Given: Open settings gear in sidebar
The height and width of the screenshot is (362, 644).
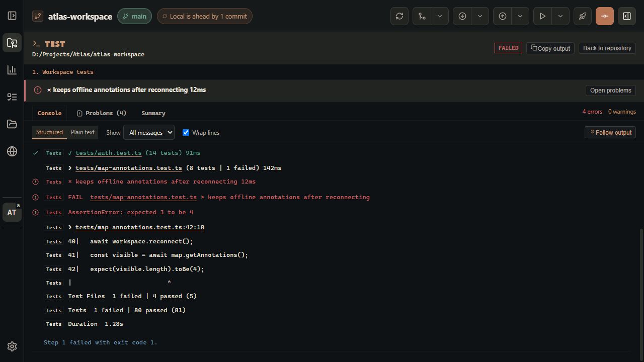Looking at the screenshot, I should pos(12,346).
